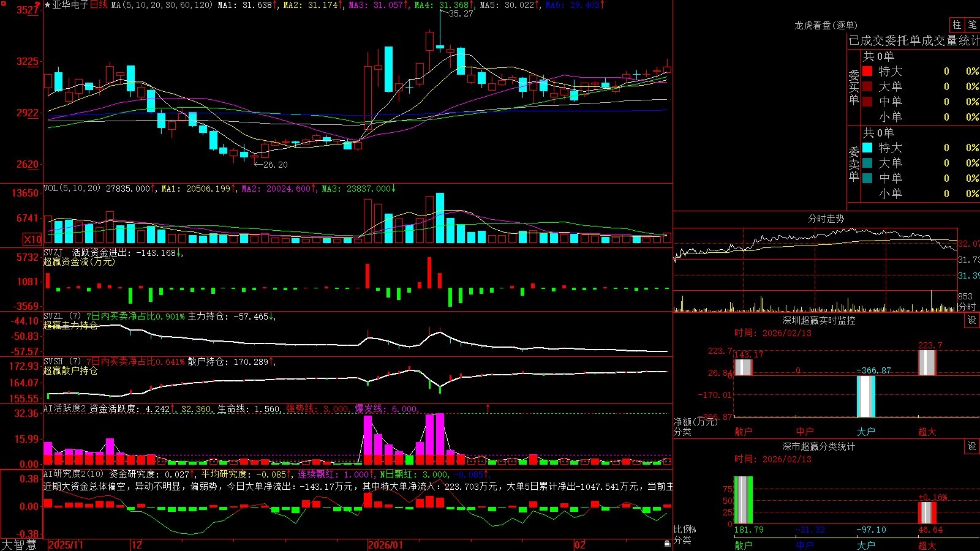Click the red 超大 ratio bar labeled +0.16%
980x551 pixels.
(927, 513)
